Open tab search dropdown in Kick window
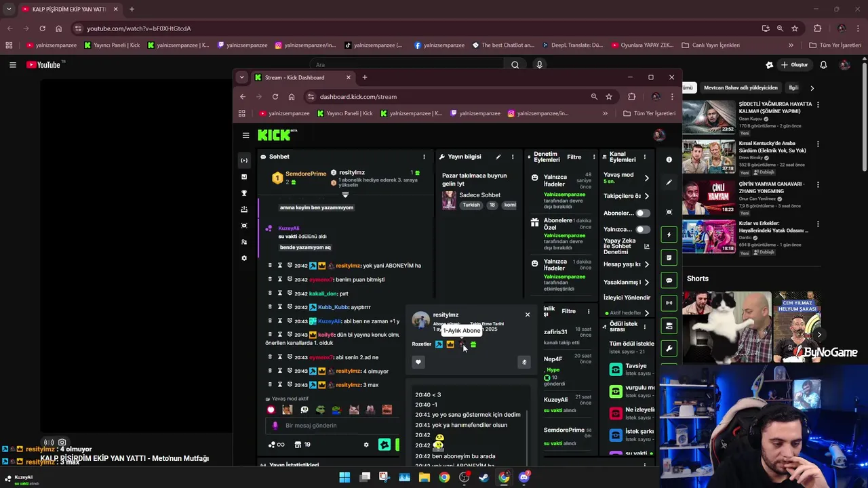868x488 pixels. (x=241, y=77)
